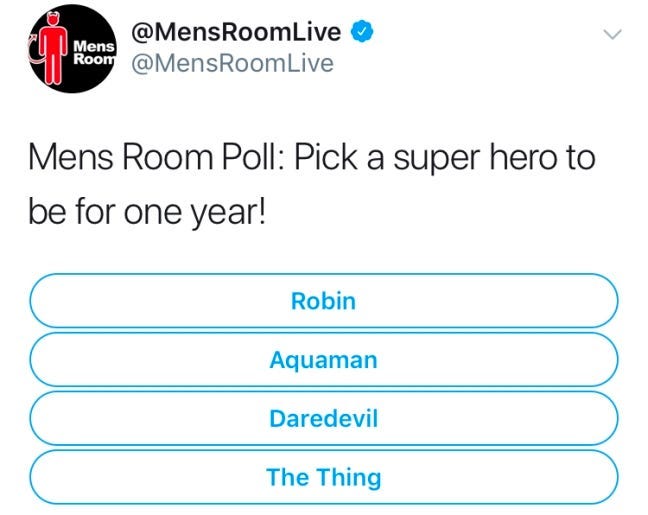Pick The Thing poll option
This screenshot has width=648, height=515.
324,477
